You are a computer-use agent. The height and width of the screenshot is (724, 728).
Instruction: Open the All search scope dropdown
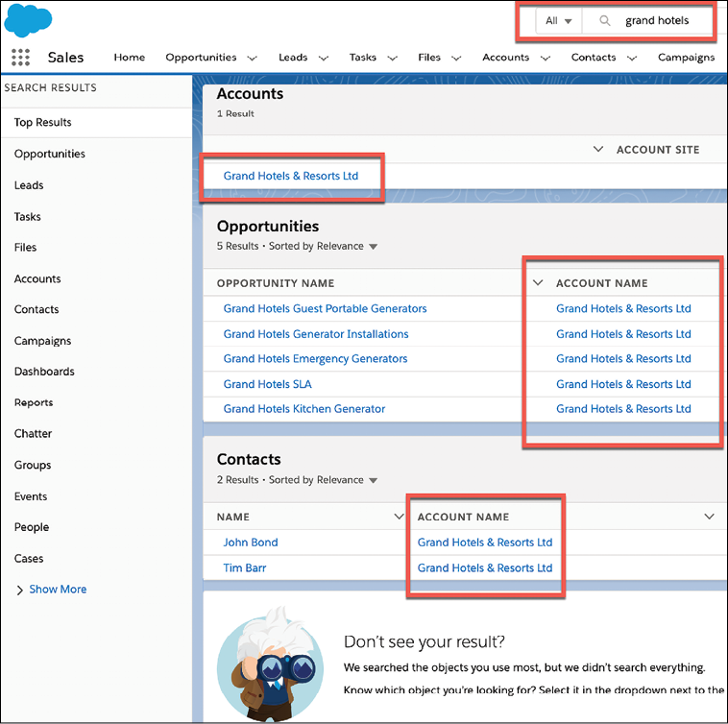pyautogui.click(x=559, y=21)
